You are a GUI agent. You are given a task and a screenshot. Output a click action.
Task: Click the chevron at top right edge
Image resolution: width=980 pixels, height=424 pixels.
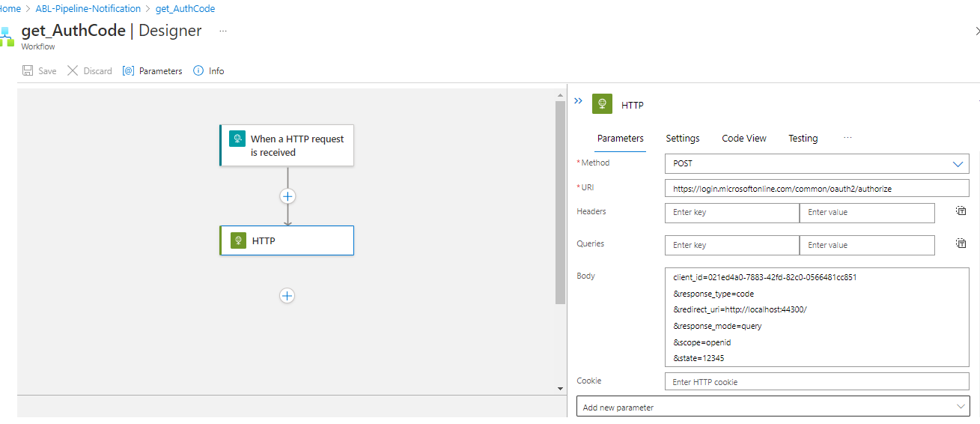tap(976, 31)
